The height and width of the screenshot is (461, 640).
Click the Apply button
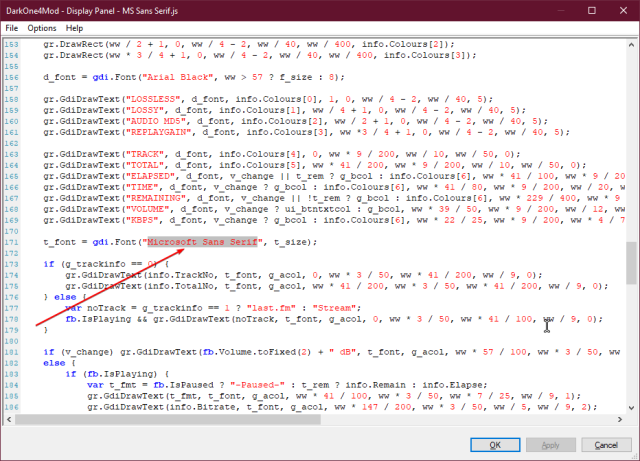coord(551,445)
